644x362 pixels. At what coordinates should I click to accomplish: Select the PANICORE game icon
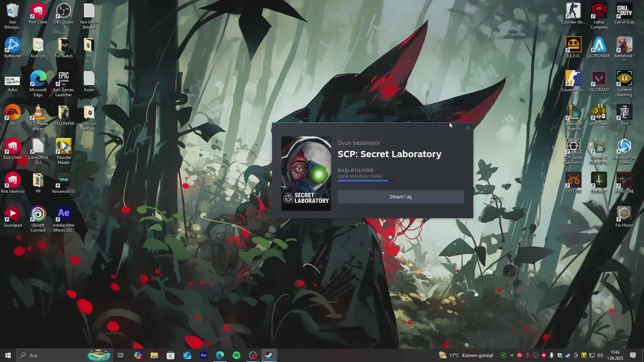pyautogui.click(x=624, y=183)
